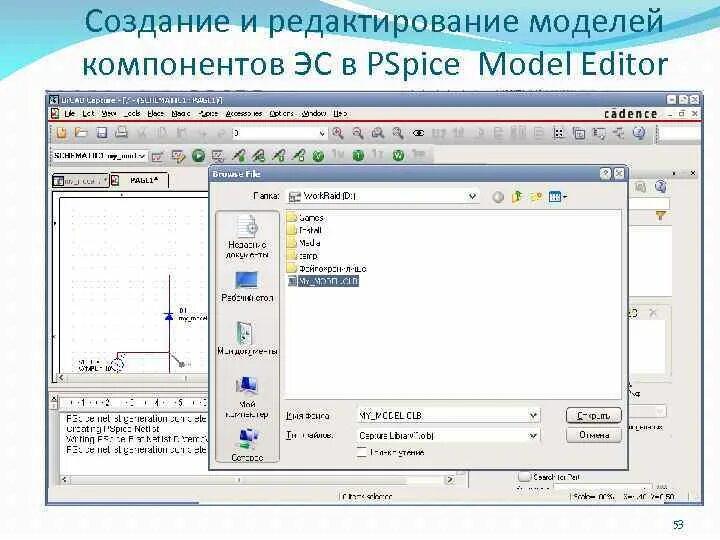
Task: Select the first voltage marker probe icon
Action: point(238,156)
